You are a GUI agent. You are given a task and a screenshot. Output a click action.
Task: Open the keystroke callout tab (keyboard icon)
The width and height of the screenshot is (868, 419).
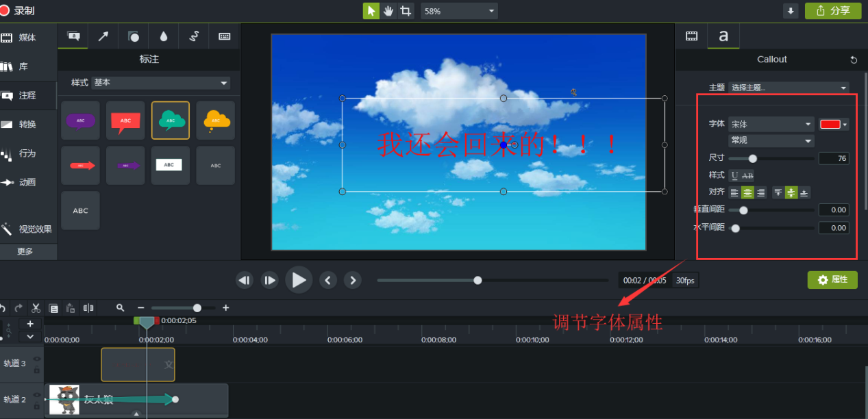[x=224, y=36]
